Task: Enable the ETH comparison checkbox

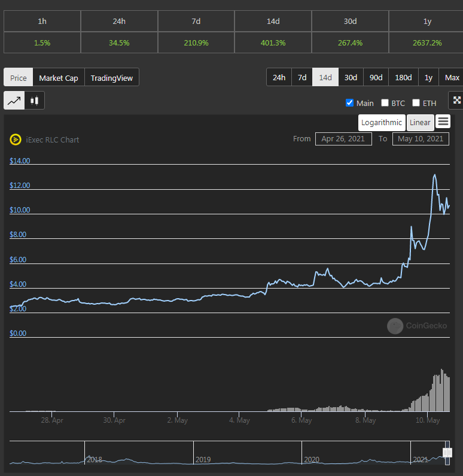Action: [x=416, y=103]
